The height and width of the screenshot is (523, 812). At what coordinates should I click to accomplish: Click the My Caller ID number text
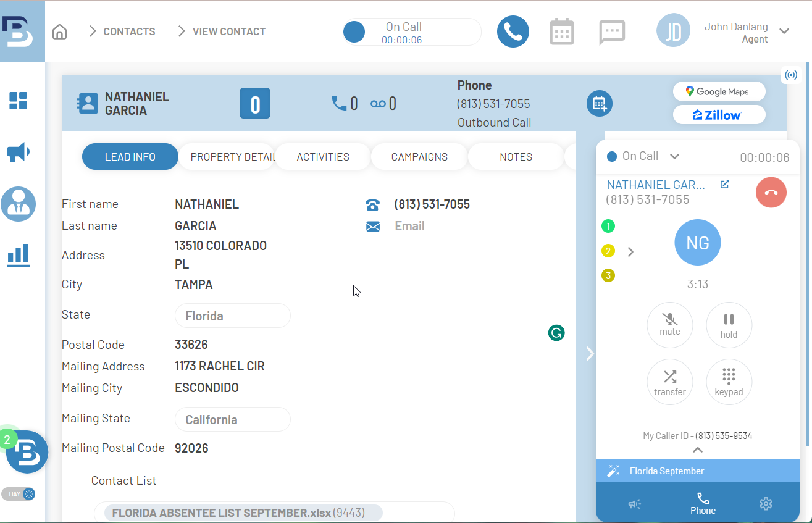[x=724, y=436]
